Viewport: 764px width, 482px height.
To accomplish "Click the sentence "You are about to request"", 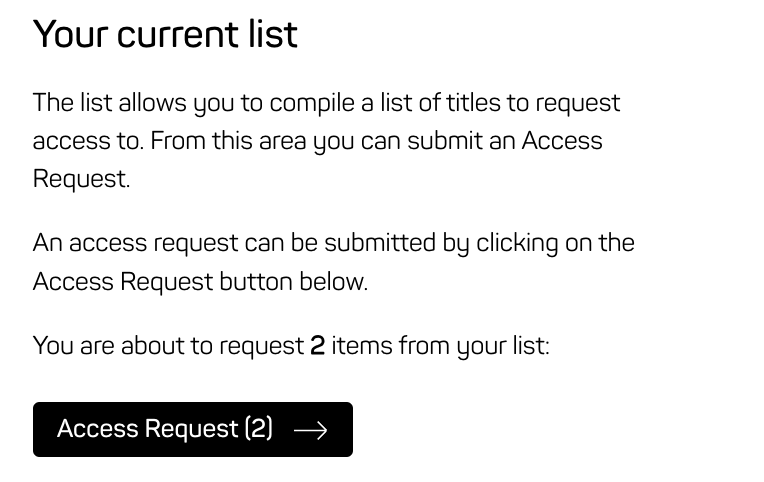I will pos(167,346).
